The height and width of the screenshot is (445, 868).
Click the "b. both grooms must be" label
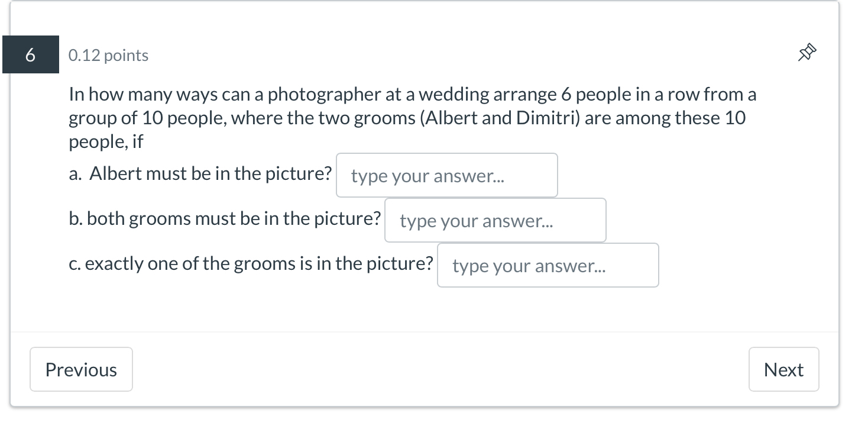pos(225,219)
